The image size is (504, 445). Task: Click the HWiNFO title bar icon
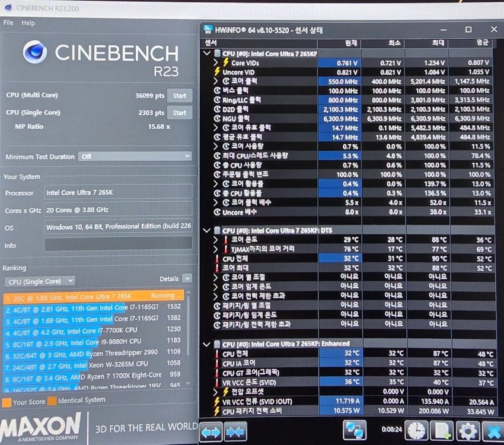tap(208, 30)
